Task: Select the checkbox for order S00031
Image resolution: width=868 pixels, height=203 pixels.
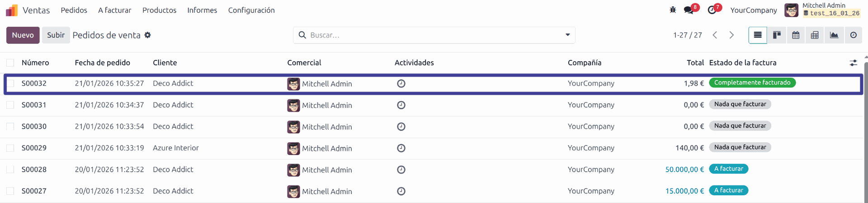Action: (x=10, y=105)
